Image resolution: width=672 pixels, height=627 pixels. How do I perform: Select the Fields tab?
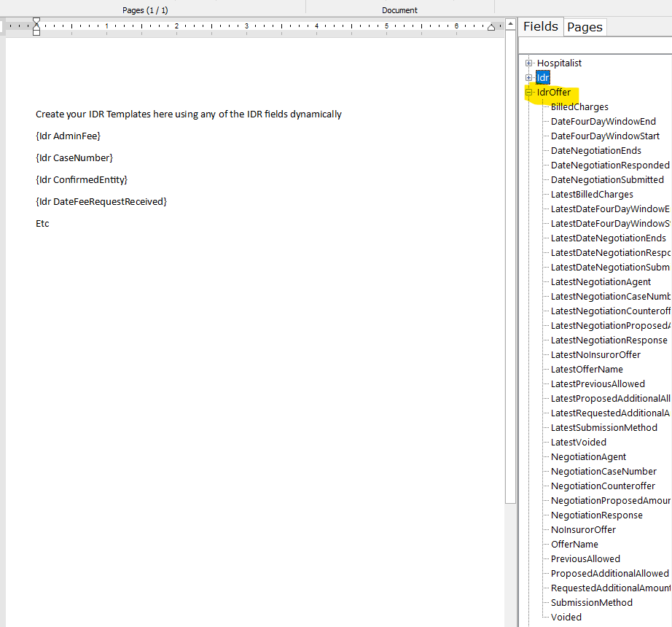pos(540,26)
